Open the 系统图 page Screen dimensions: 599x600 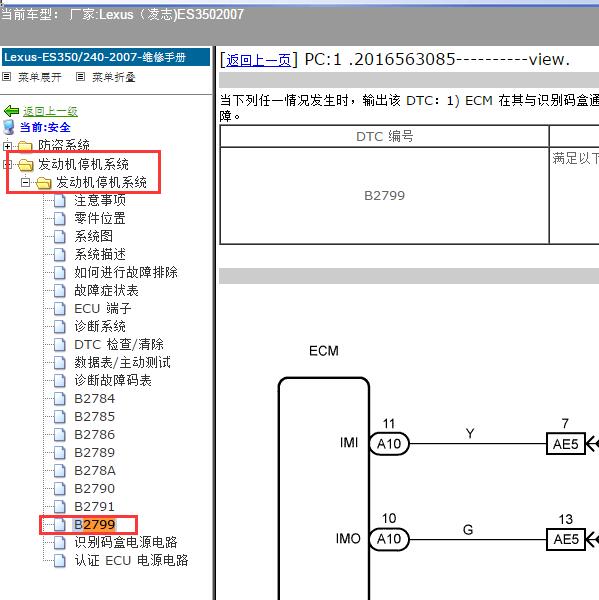click(93, 236)
